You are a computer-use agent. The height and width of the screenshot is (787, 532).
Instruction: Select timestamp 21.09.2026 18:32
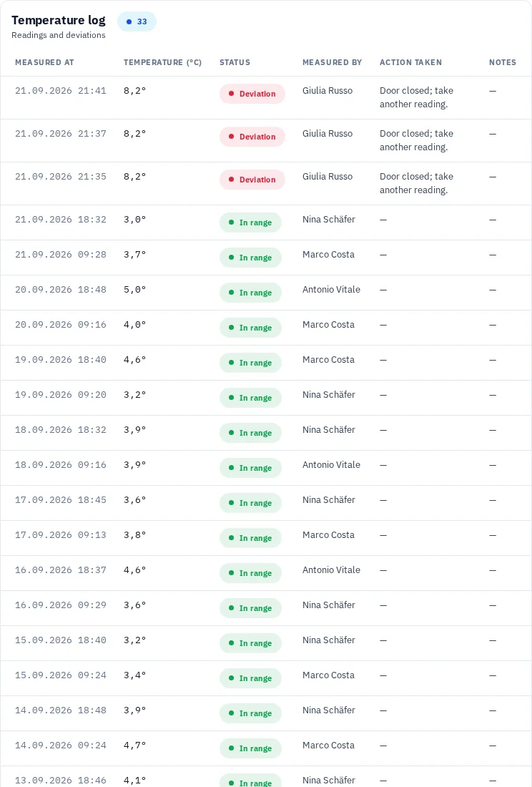[61, 220]
